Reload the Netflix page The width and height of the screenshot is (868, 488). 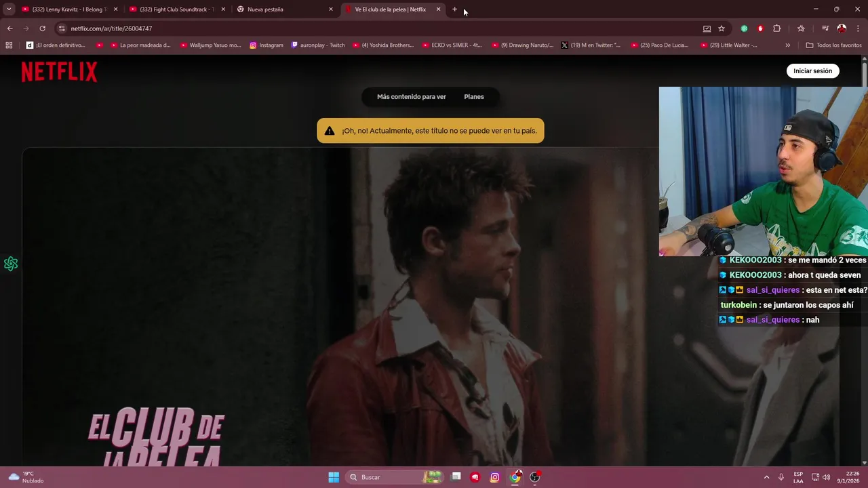[42, 28]
